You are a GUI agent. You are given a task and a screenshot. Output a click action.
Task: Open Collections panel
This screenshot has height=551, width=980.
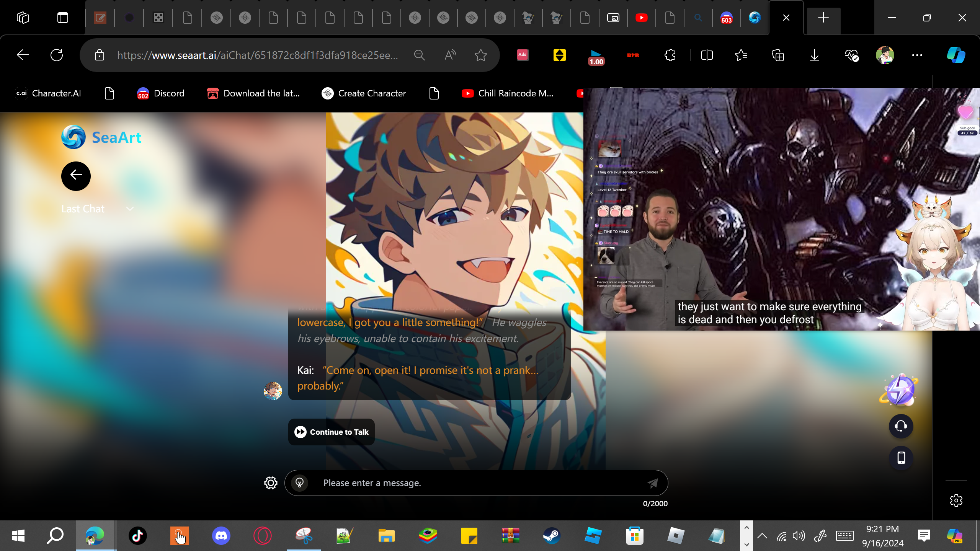click(778, 55)
